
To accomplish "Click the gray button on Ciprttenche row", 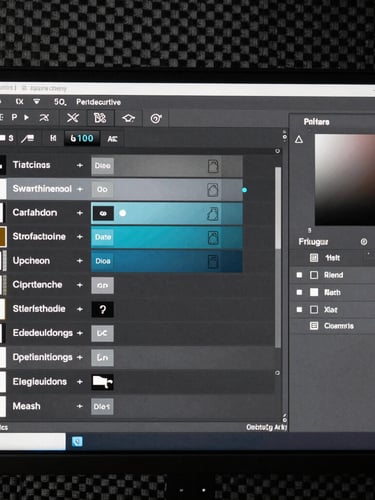I will pyautogui.click(x=102, y=285).
